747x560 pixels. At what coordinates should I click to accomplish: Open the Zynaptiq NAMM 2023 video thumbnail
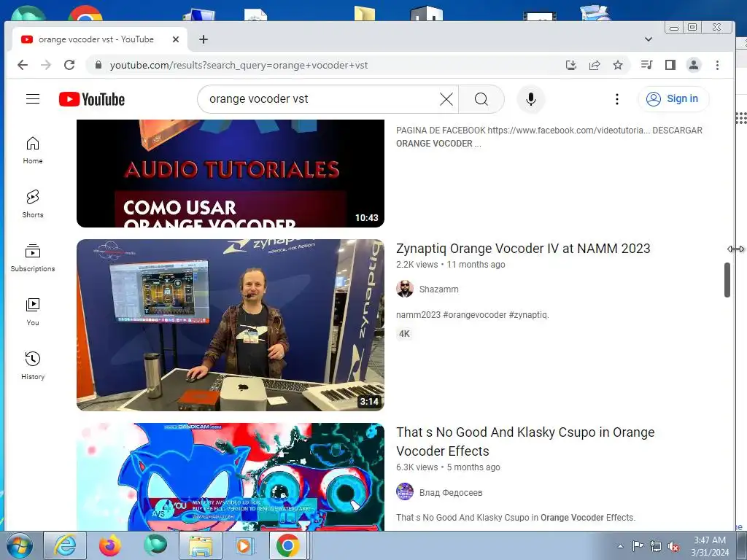230,325
